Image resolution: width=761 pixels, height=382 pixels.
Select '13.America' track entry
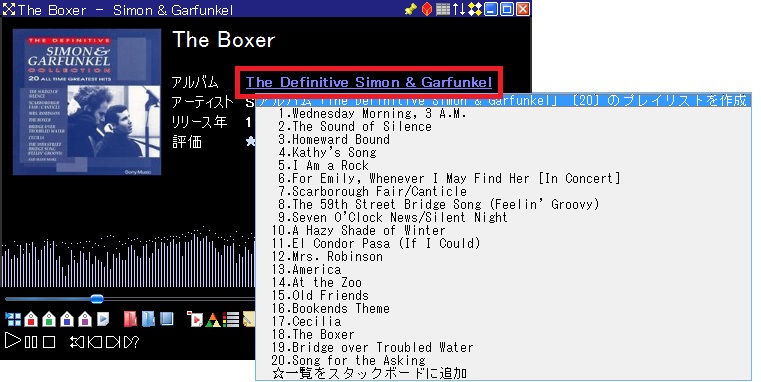(x=503, y=269)
